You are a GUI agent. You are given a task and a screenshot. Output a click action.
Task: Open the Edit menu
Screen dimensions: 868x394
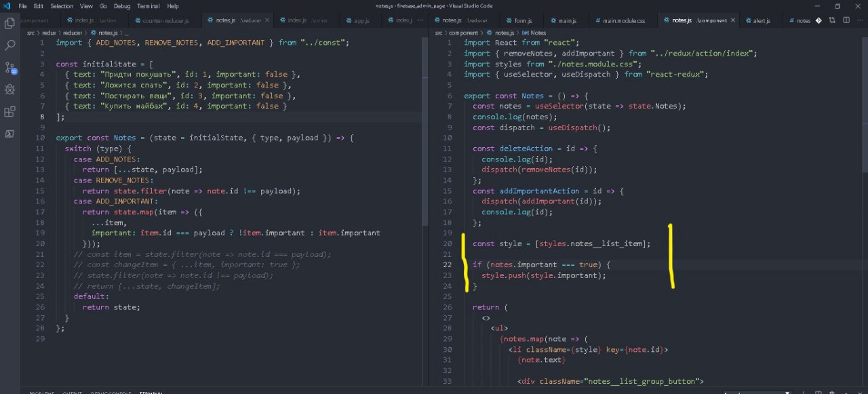(39, 6)
